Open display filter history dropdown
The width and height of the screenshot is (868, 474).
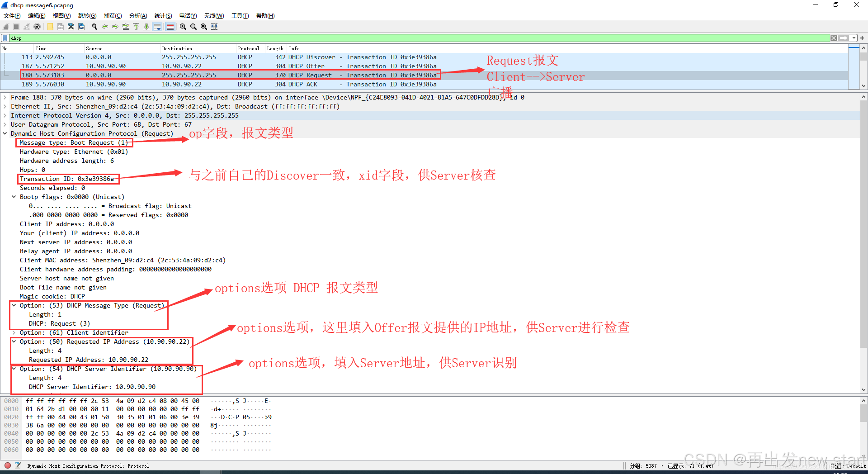coord(854,38)
